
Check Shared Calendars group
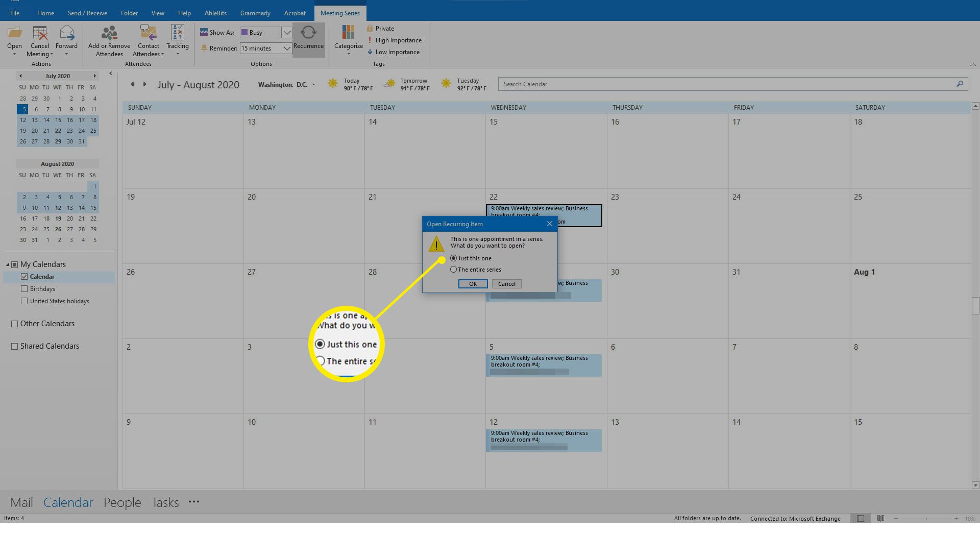pos(14,346)
